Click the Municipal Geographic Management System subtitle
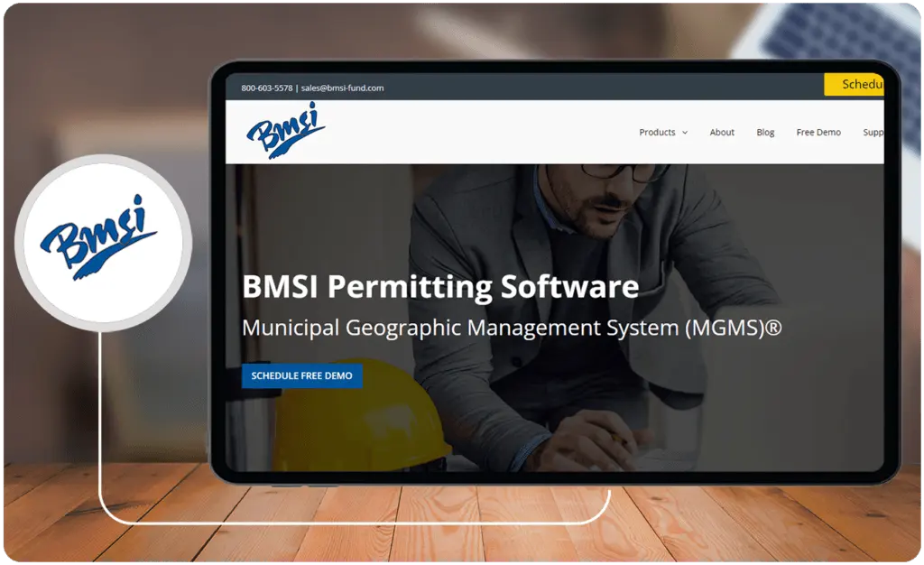This screenshot has width=924, height=565. tap(512, 328)
